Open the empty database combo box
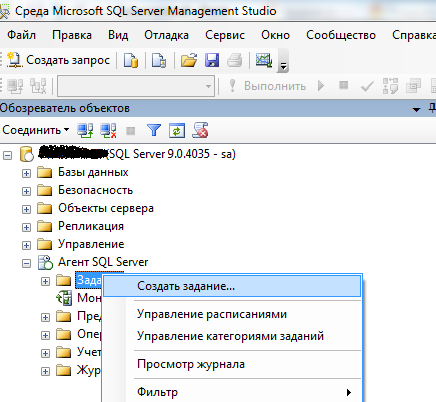Image resolution: width=436 pixels, height=402 pixels. [x=136, y=86]
